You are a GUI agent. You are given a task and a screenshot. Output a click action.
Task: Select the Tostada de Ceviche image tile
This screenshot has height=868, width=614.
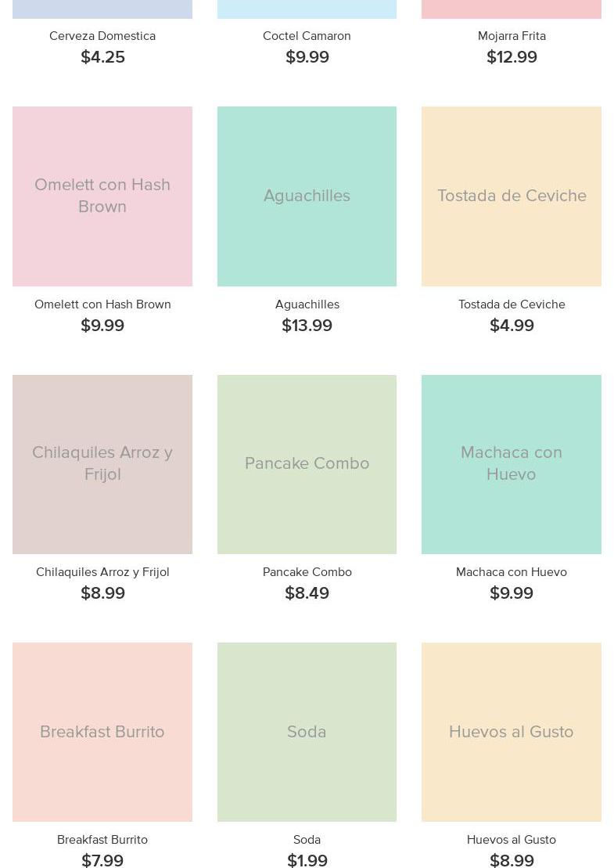[x=512, y=196]
